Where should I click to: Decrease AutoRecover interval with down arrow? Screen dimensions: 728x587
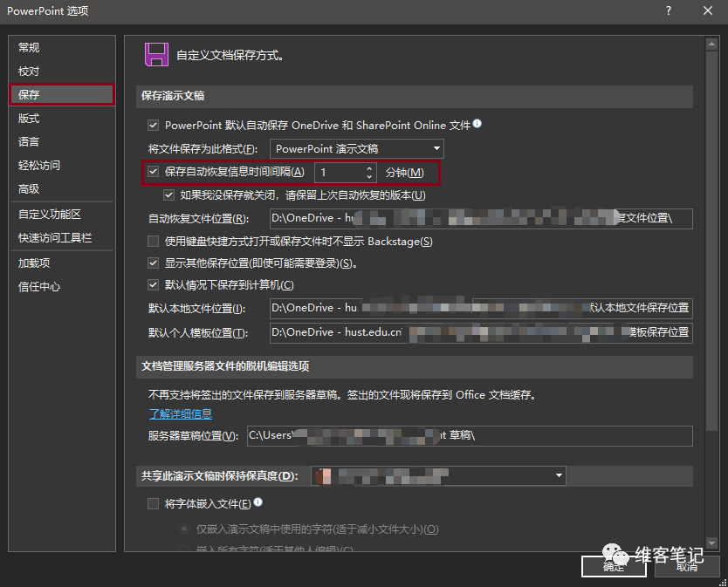click(369, 177)
